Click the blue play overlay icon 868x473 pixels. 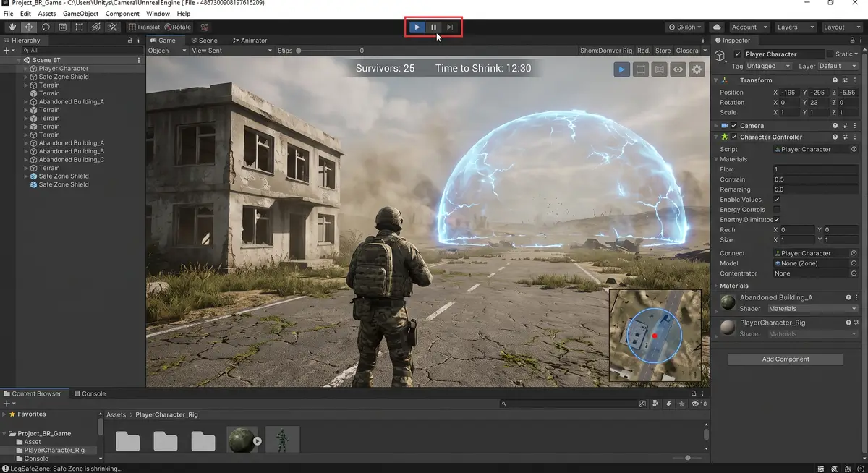click(x=622, y=69)
